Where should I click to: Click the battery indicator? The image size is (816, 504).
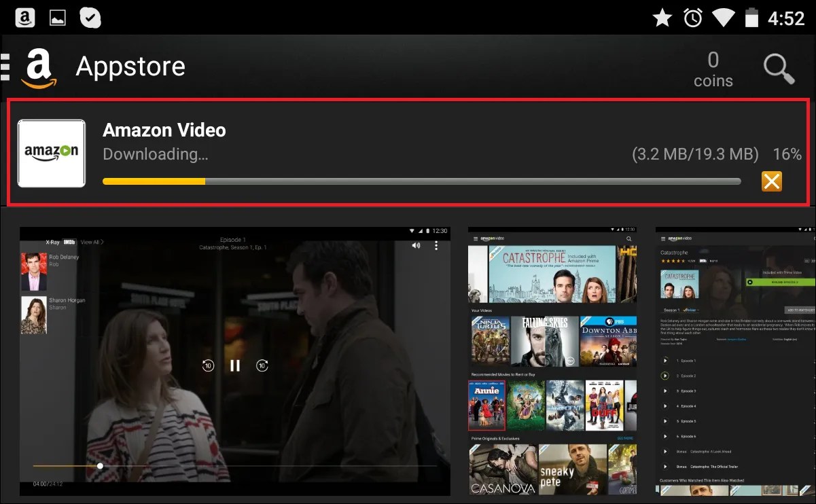click(751, 17)
